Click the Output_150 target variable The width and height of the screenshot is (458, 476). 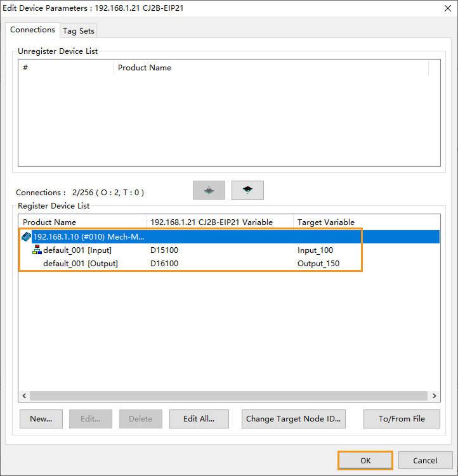[318, 264]
